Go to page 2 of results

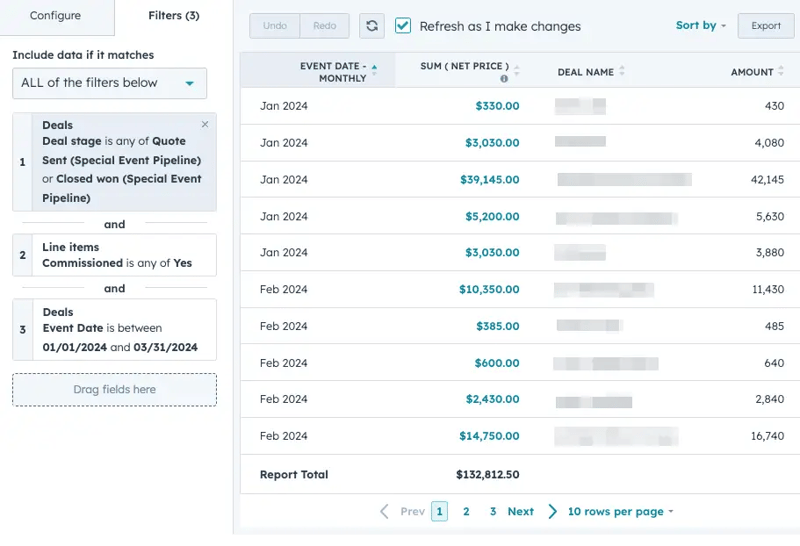tap(466, 511)
